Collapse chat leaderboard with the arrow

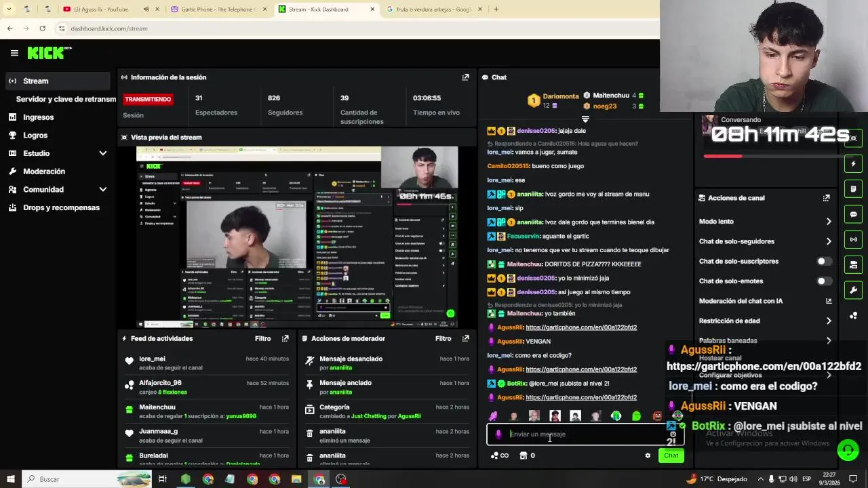click(585, 119)
